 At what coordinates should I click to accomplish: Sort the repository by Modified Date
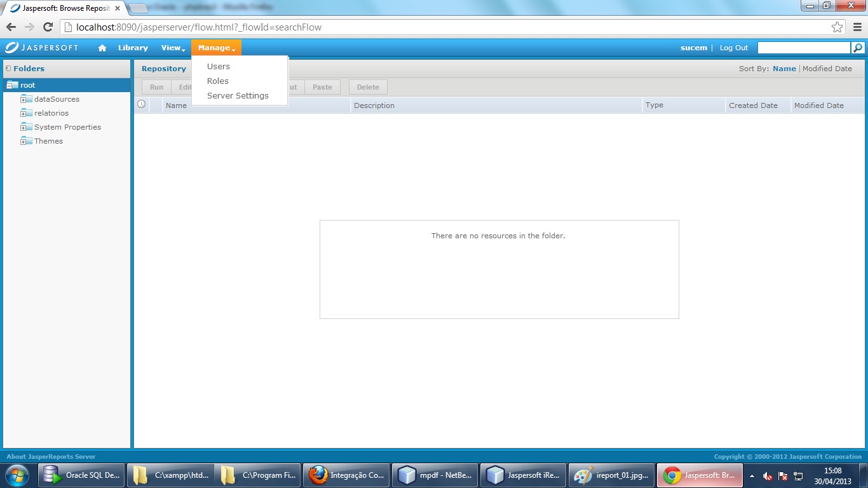click(827, 69)
